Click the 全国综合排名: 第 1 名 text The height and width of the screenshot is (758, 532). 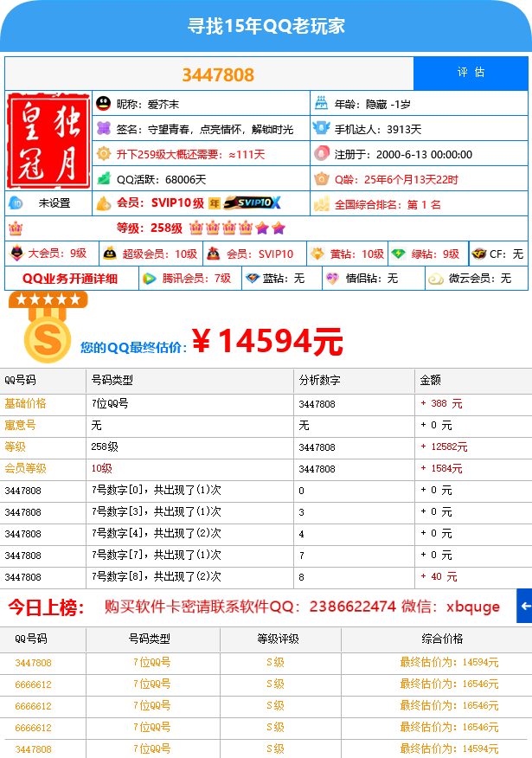(x=388, y=204)
